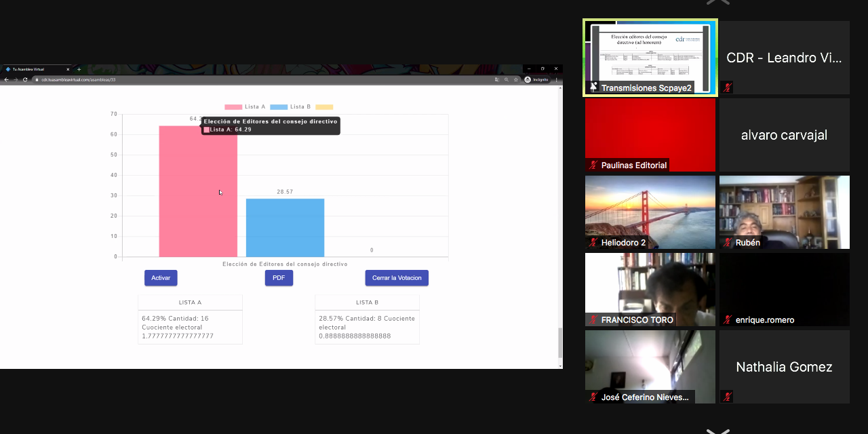Click the translate icon in address bar
The width and height of the screenshot is (868, 434).
[497, 79]
